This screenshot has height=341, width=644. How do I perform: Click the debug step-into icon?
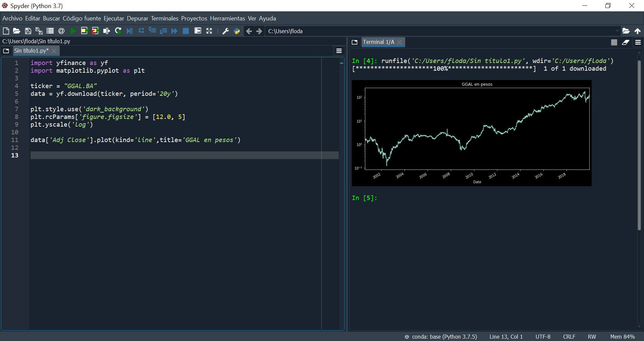click(152, 31)
